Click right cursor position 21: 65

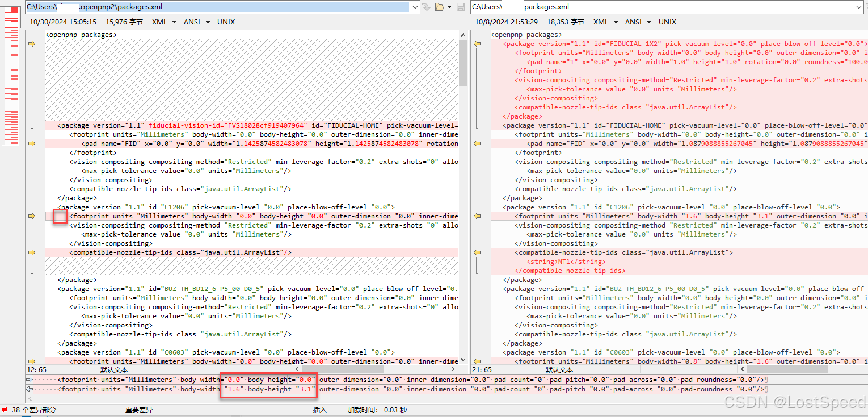click(x=482, y=370)
